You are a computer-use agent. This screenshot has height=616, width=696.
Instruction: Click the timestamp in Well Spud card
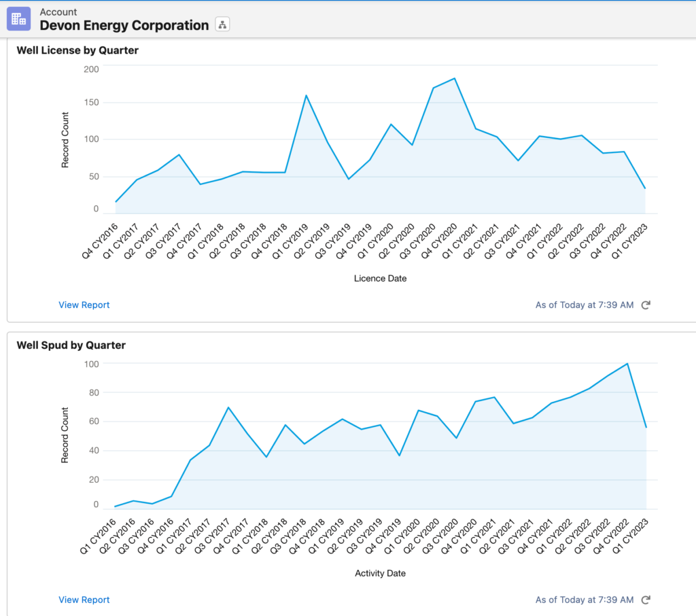click(x=584, y=600)
